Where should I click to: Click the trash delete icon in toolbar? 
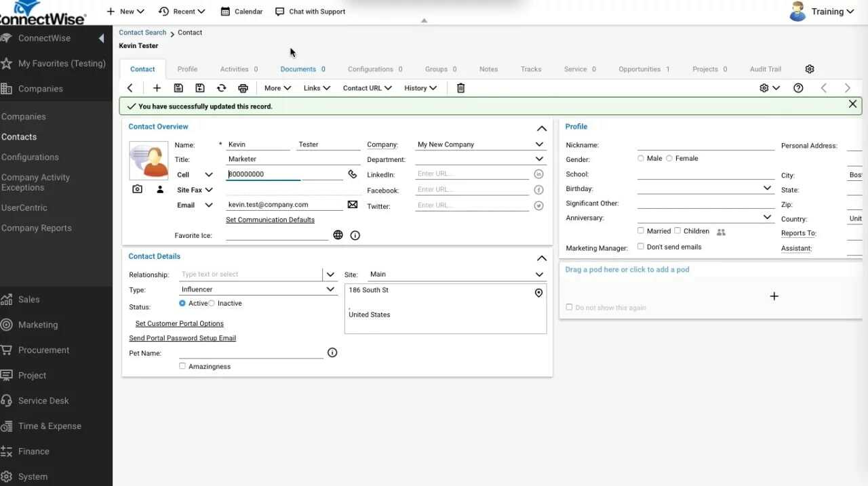tap(461, 88)
